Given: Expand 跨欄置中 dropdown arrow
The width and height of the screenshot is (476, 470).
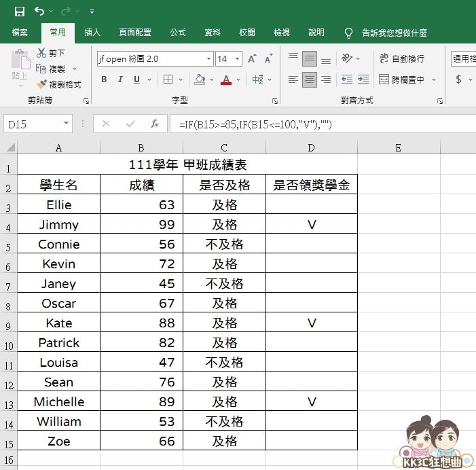Looking at the screenshot, I should point(434,79).
